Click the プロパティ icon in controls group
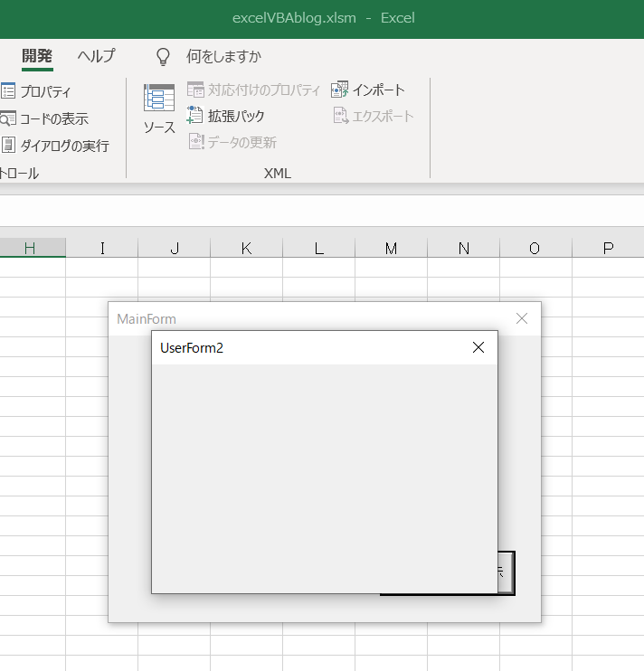This screenshot has height=671, width=644. 8,90
